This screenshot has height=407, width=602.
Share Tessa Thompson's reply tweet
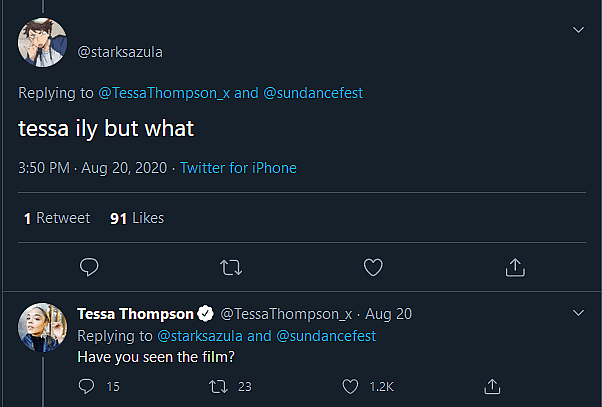(492, 385)
